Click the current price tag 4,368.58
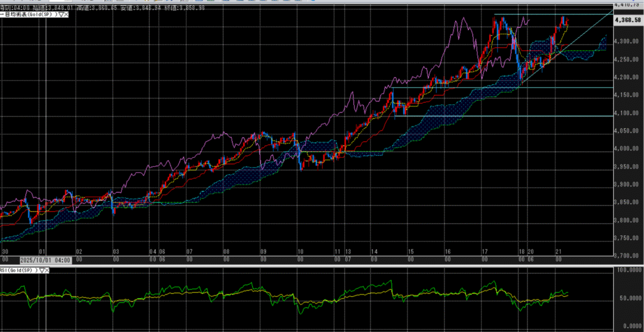The height and width of the screenshot is (332, 644). 629,21
